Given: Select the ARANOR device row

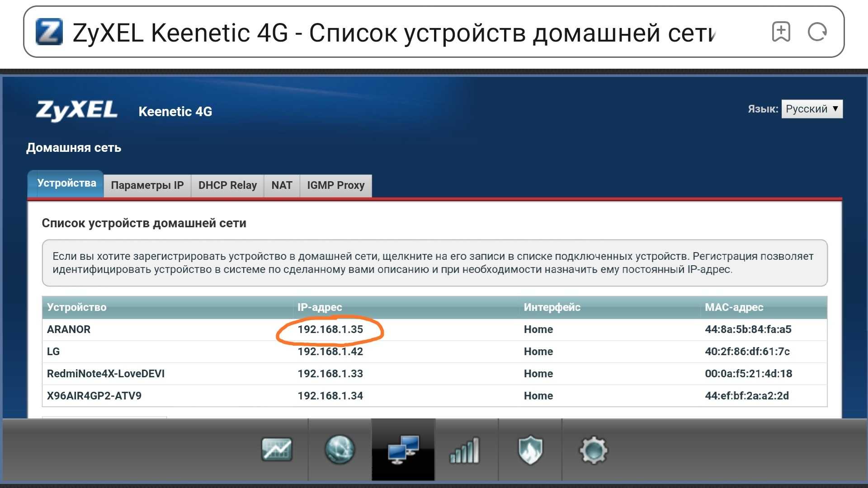Looking at the screenshot, I should click(x=434, y=329).
